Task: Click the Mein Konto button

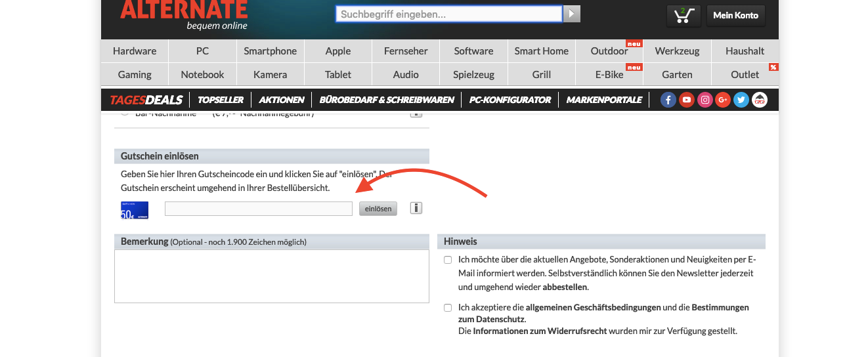Action: [735, 16]
